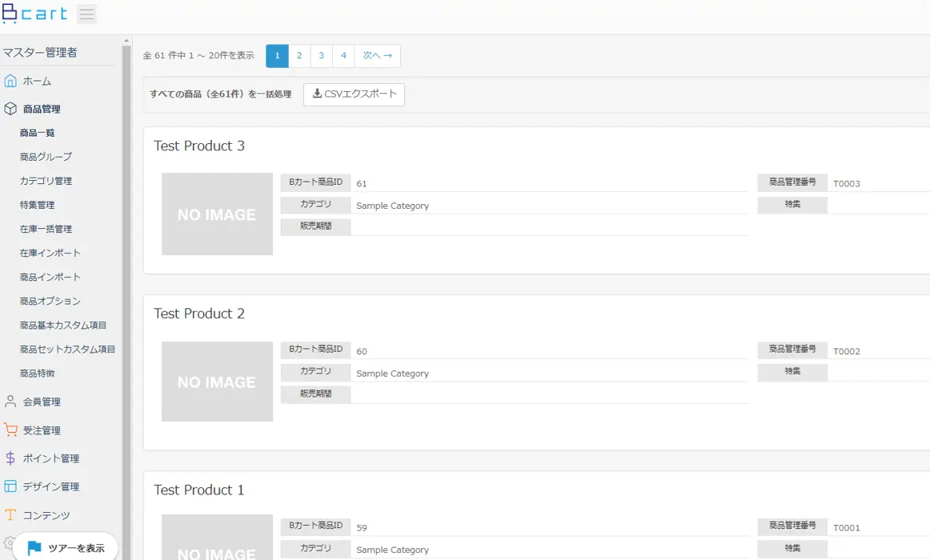938x560 pixels.
Task: Open the コンテンツ menu
Action: click(x=46, y=515)
